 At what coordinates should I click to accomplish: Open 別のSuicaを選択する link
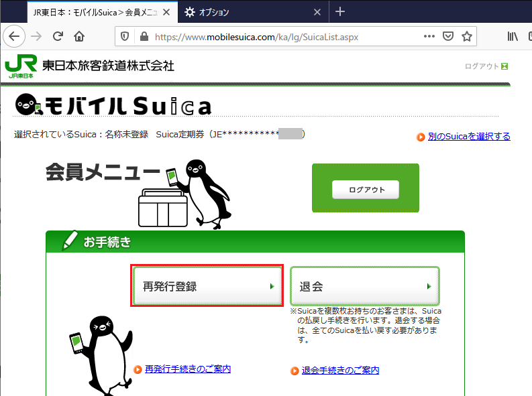pos(468,136)
